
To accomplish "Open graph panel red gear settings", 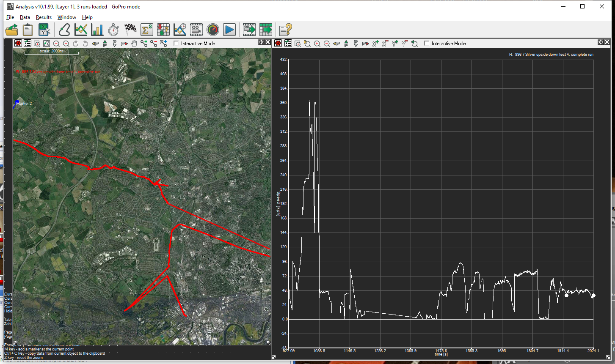I will click(x=278, y=43).
